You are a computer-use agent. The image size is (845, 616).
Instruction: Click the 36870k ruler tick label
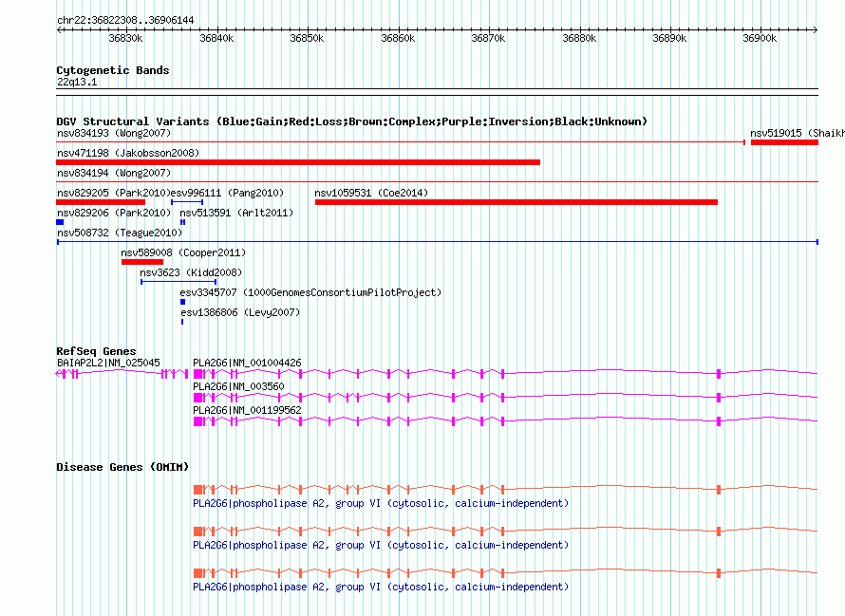488,38
